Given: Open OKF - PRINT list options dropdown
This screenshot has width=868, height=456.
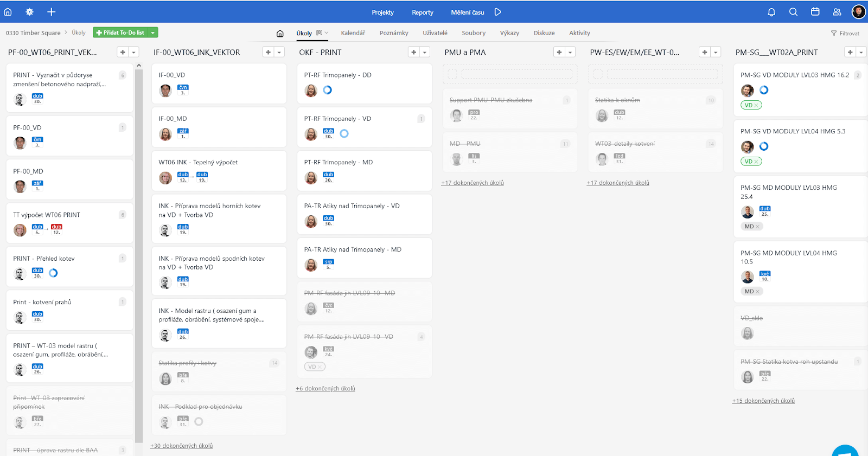Looking at the screenshot, I should point(425,52).
